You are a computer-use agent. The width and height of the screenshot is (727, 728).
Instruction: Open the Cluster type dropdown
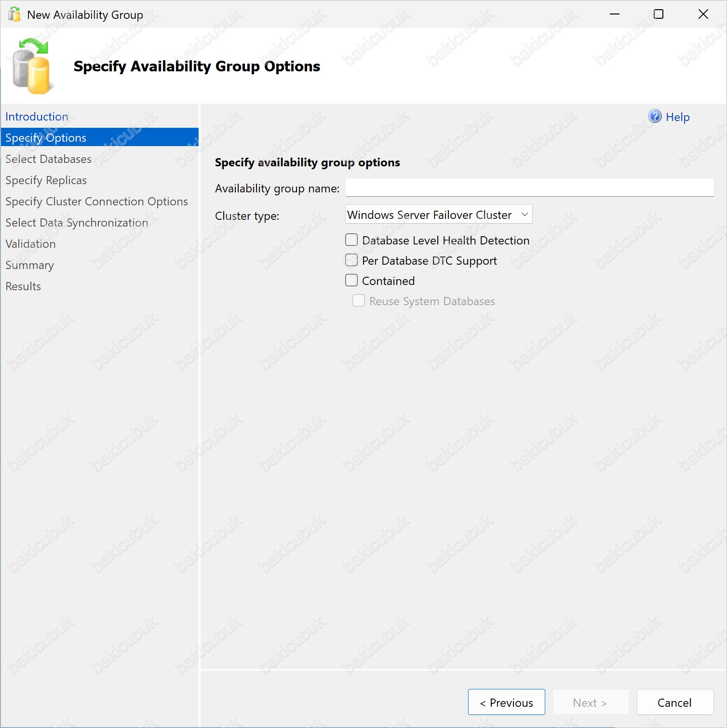[439, 215]
